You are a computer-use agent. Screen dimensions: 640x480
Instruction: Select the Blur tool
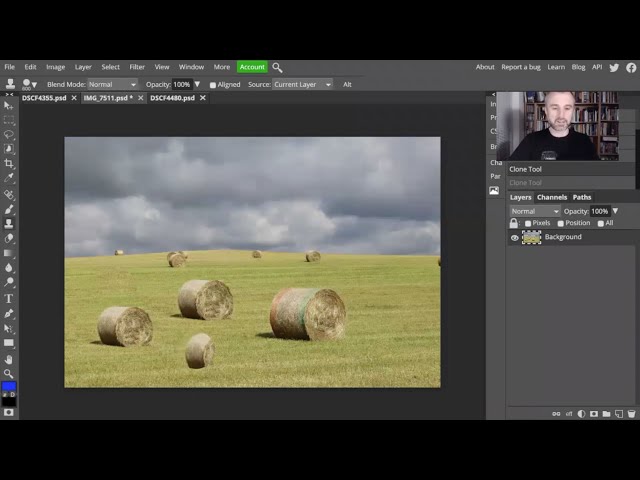tap(9, 268)
